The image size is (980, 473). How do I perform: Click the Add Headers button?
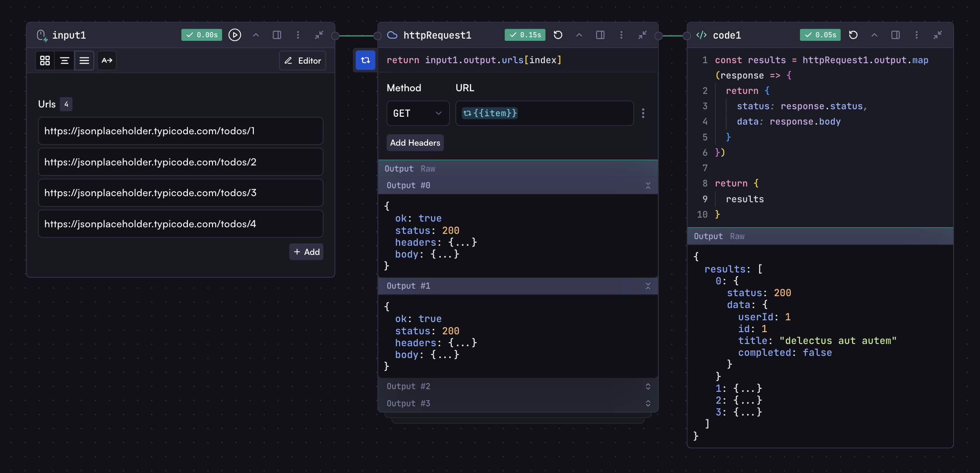[x=415, y=143]
